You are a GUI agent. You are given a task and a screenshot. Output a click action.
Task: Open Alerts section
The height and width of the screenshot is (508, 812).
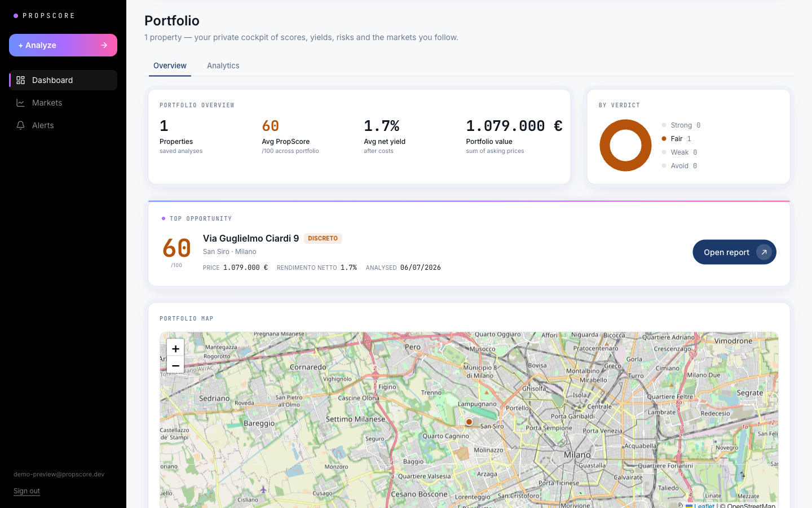(x=63, y=125)
